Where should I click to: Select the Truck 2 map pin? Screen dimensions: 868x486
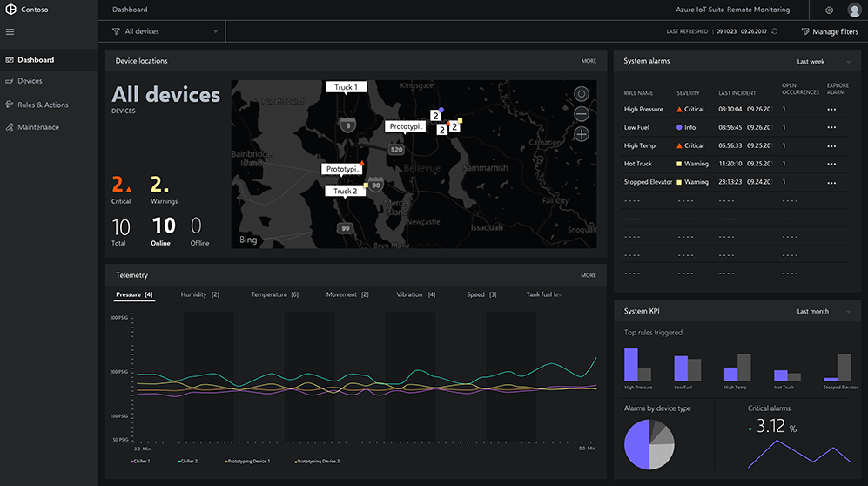click(345, 191)
